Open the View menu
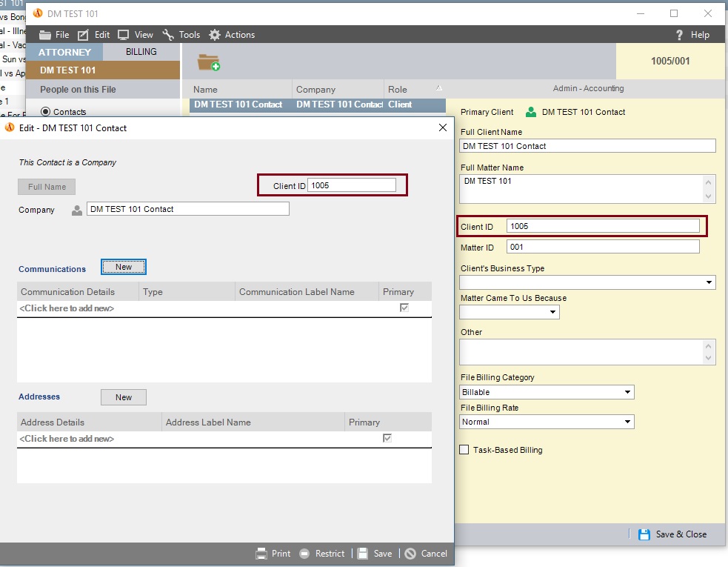This screenshot has height=567, width=728. tap(135, 35)
